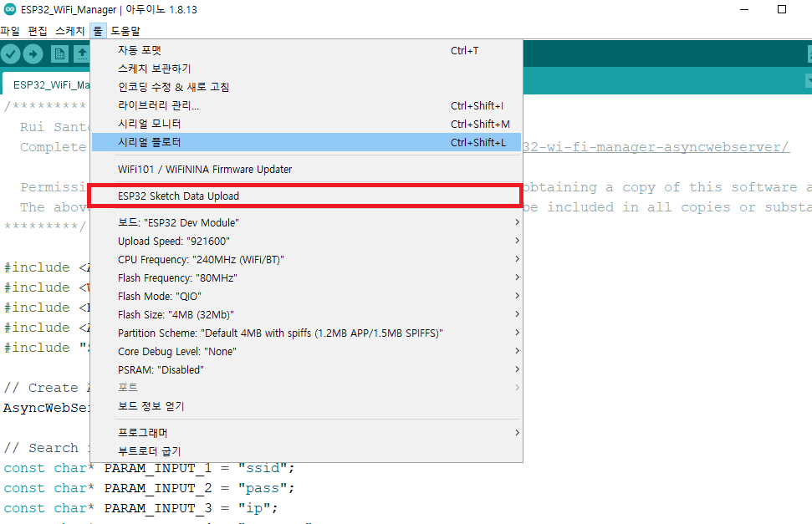Image resolution: width=812 pixels, height=524 pixels.
Task: Close the open 툴 menu
Action: click(x=98, y=31)
